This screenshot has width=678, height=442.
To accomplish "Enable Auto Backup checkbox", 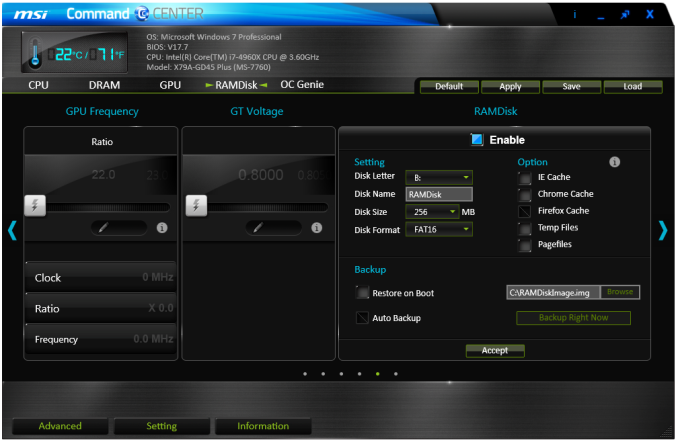I will click(362, 318).
